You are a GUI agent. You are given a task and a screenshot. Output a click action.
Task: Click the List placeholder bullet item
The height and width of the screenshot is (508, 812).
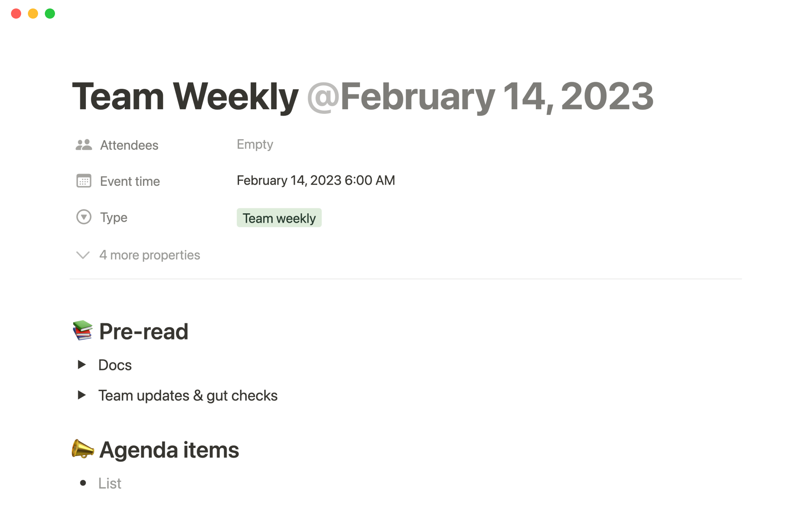pos(110,483)
